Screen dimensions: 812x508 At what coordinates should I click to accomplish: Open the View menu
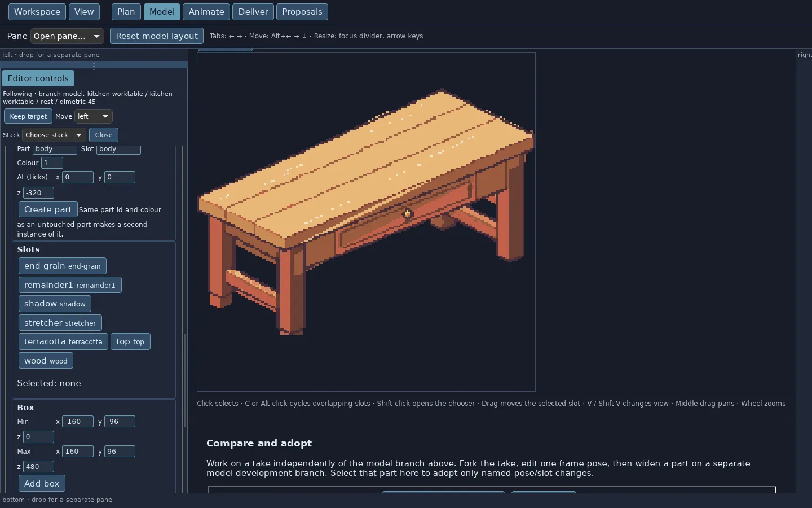[x=84, y=12]
